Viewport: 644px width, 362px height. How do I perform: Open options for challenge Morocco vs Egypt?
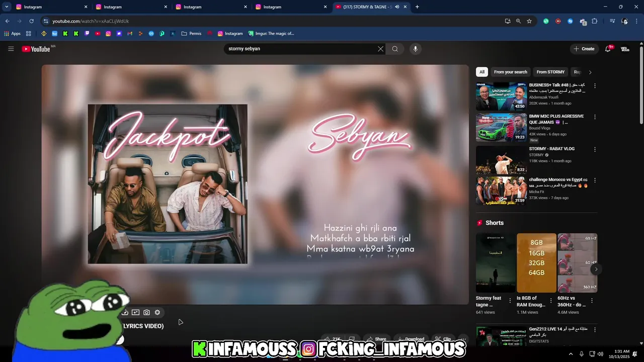point(595,180)
